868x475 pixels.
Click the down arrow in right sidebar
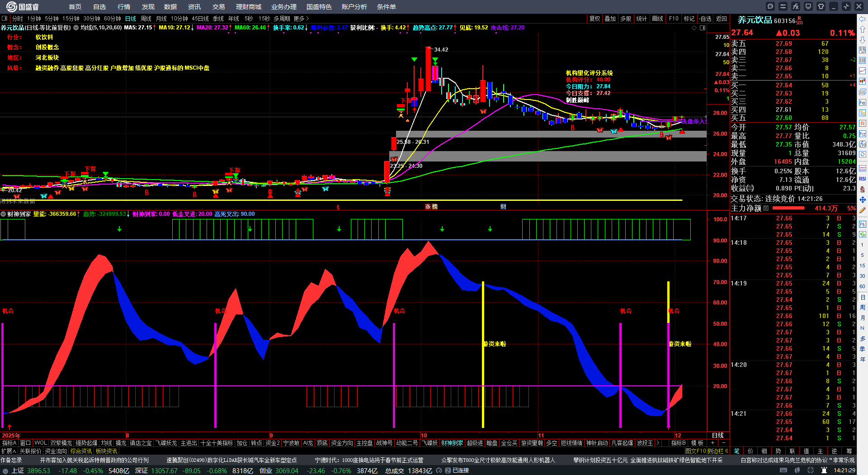click(863, 40)
